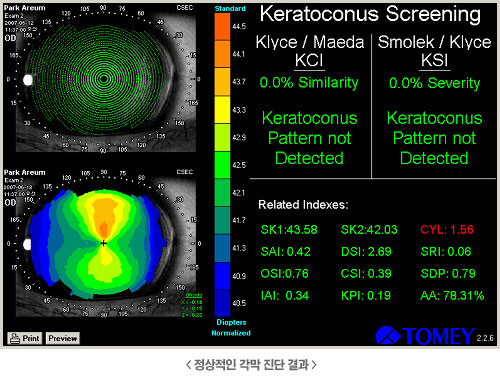This screenshot has height=380, width=500.
Task: Click the 'Diopters' unit label
Action: (x=231, y=322)
